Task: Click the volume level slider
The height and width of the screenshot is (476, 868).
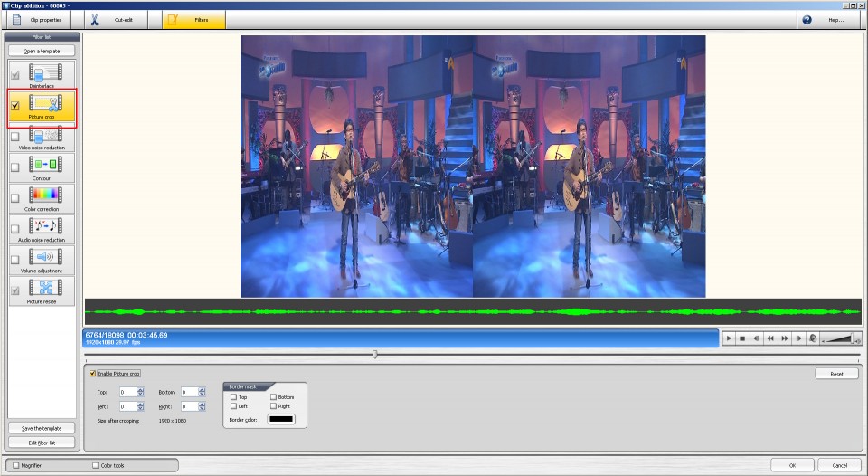Action: click(840, 338)
